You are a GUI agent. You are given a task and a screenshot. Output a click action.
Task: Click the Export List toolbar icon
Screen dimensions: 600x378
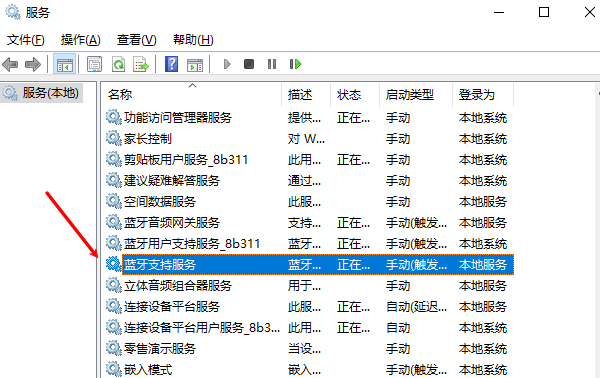(x=141, y=64)
